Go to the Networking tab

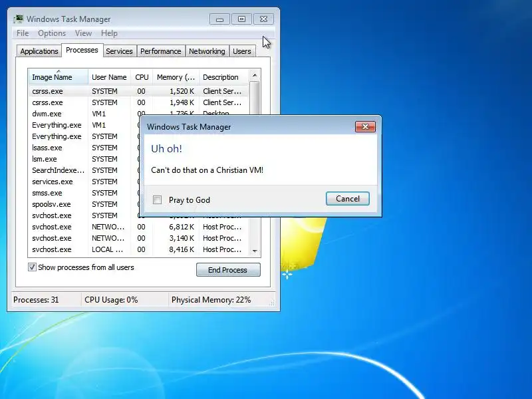point(207,51)
